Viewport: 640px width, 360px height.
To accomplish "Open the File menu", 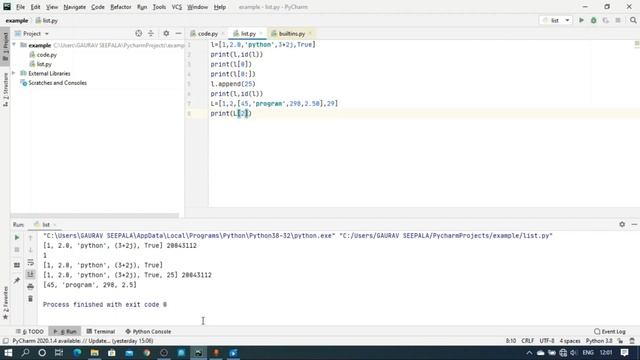I will click(20, 7).
